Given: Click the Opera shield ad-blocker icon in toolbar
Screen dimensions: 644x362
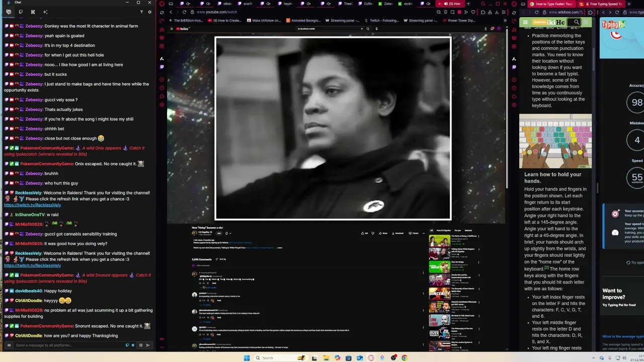Looking at the screenshot, I should tap(459, 12).
